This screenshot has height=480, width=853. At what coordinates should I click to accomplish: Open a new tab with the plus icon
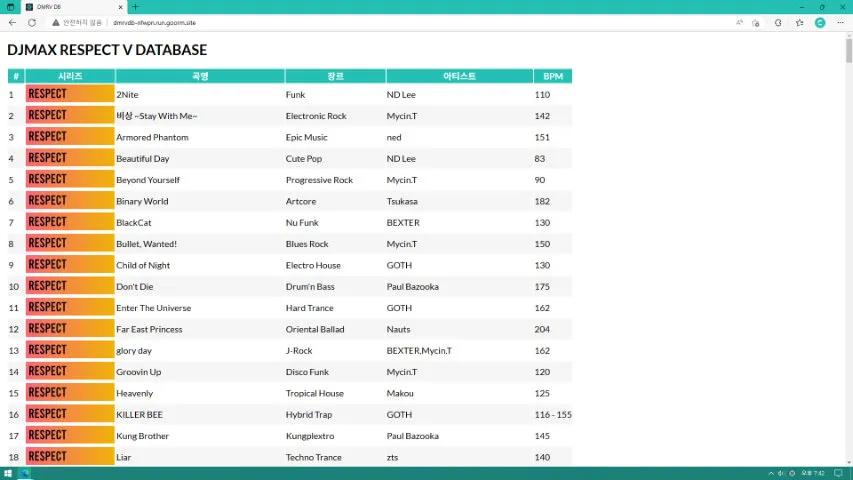click(135, 7)
